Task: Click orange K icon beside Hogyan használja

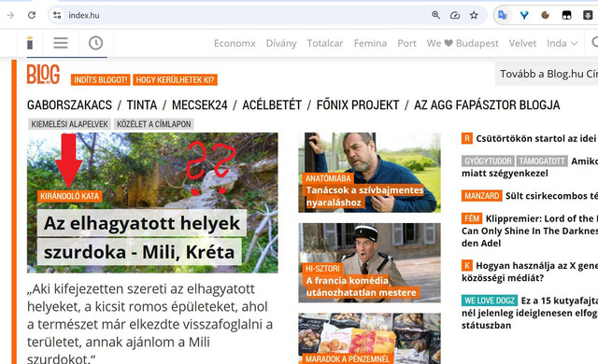Action: tap(467, 265)
